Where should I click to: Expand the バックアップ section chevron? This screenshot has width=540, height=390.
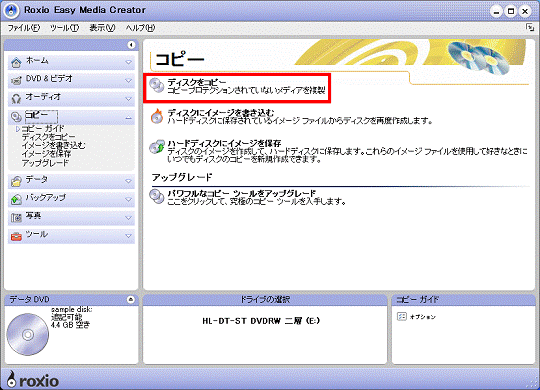pyautogui.click(x=128, y=199)
